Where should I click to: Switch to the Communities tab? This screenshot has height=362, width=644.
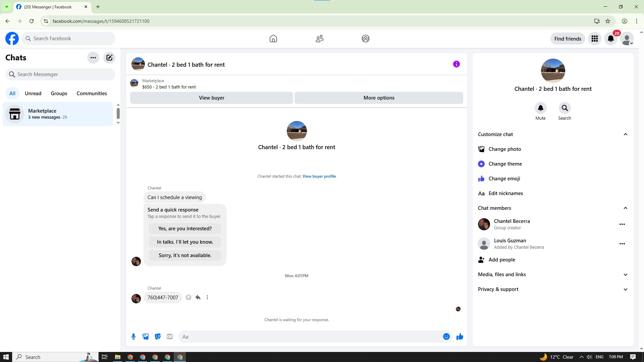pyautogui.click(x=92, y=94)
